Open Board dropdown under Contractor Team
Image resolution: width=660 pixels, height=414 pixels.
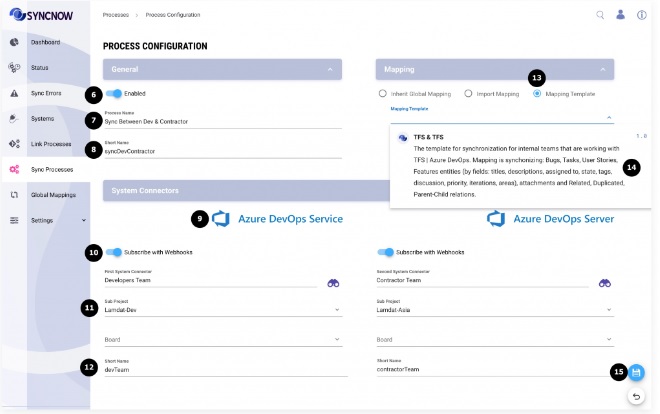pos(495,339)
